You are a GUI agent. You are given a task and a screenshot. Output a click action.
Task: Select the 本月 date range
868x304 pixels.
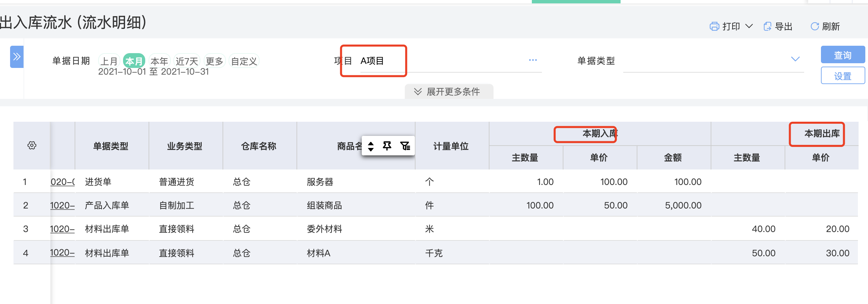134,61
